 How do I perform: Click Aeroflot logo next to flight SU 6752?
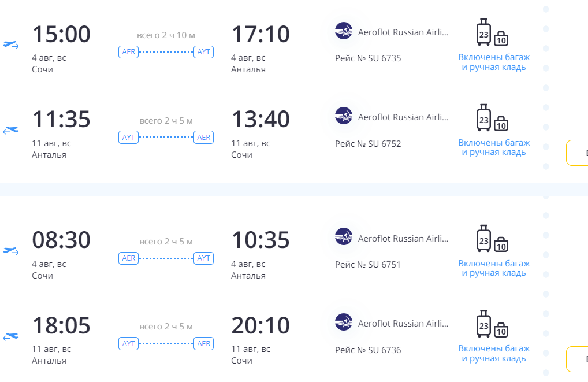(x=344, y=116)
